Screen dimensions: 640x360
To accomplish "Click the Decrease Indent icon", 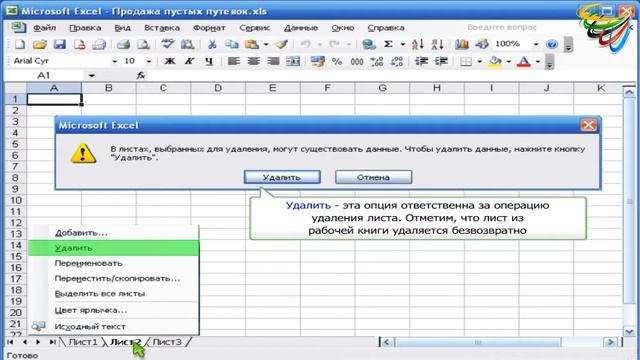I will click(421, 62).
